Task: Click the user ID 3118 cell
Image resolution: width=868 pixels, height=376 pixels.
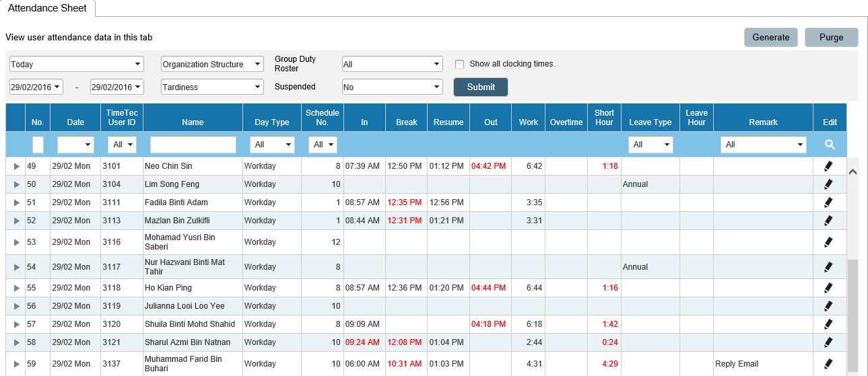Action: (122, 288)
